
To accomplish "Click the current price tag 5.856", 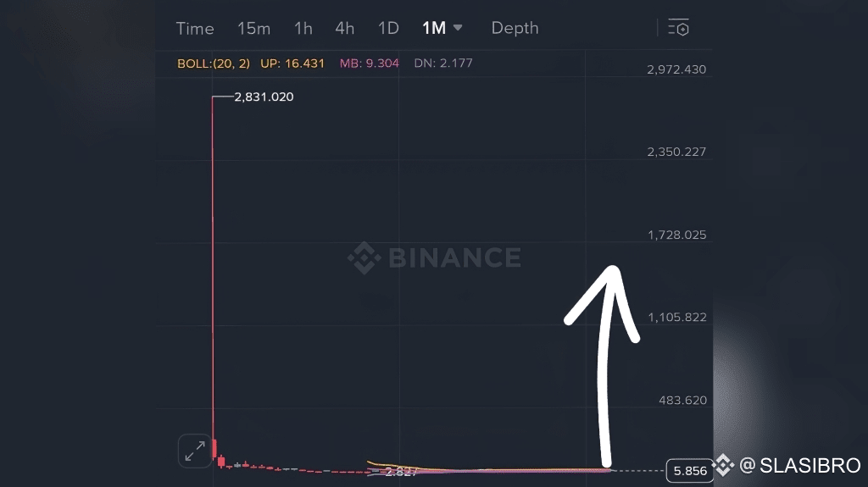I will pos(690,470).
